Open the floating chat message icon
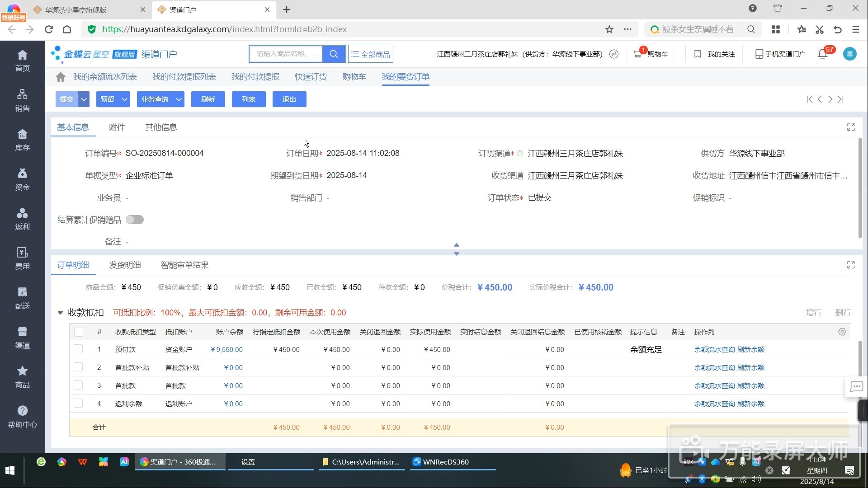The width and height of the screenshot is (868, 488). pos(856,387)
